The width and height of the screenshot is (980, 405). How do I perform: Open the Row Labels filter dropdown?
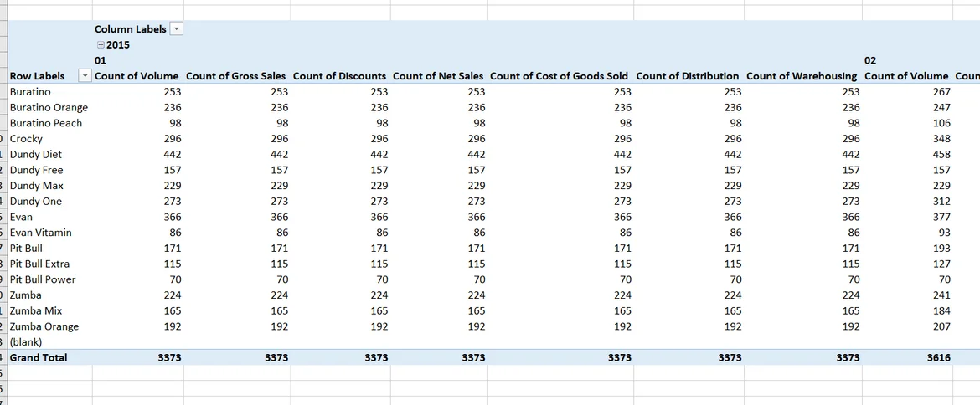coord(84,76)
